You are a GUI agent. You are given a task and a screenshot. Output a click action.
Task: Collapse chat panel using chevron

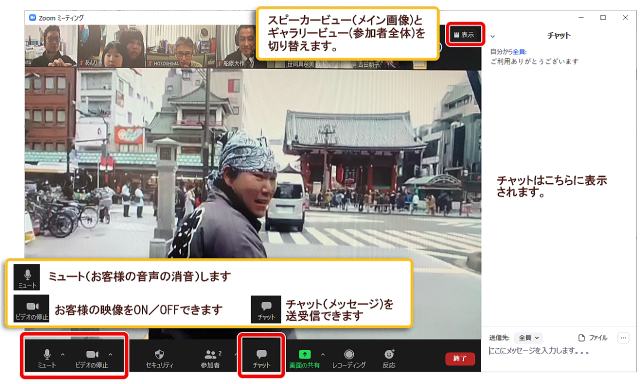pos(493,36)
